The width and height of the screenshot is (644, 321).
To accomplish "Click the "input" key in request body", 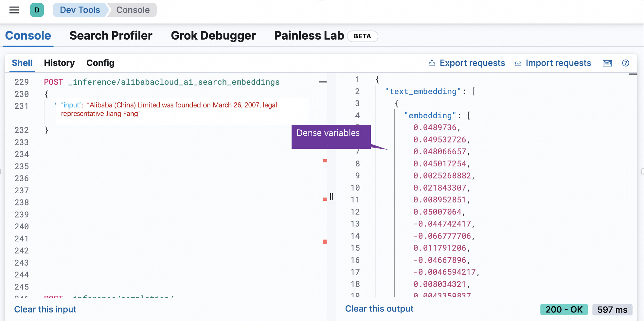I will click(x=72, y=105).
